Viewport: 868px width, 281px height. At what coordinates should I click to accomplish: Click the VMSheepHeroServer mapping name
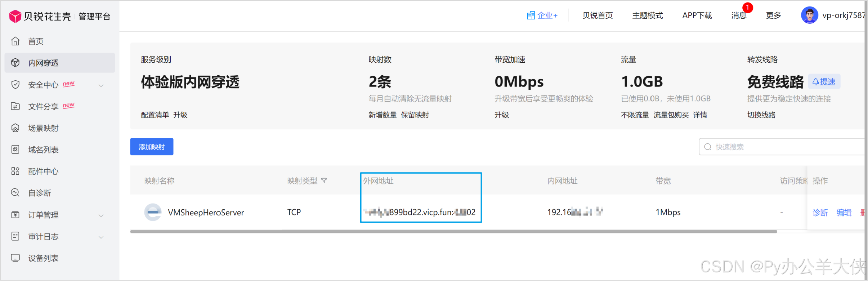pos(206,213)
